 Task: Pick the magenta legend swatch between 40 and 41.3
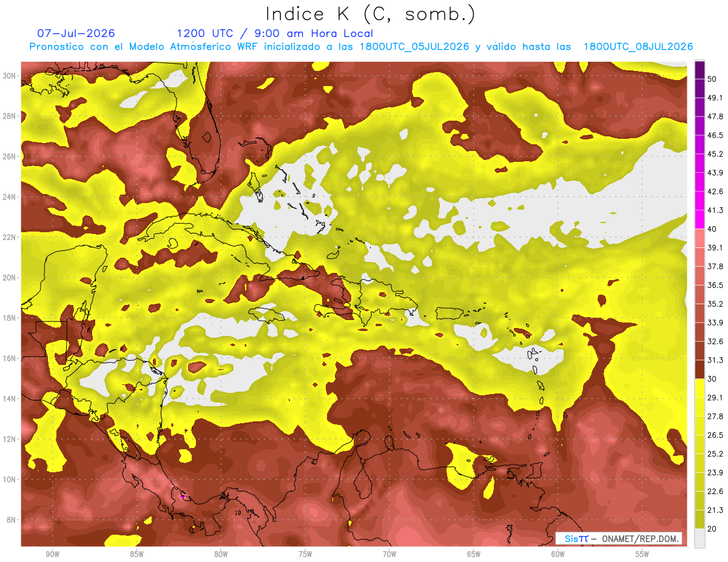coord(699,219)
